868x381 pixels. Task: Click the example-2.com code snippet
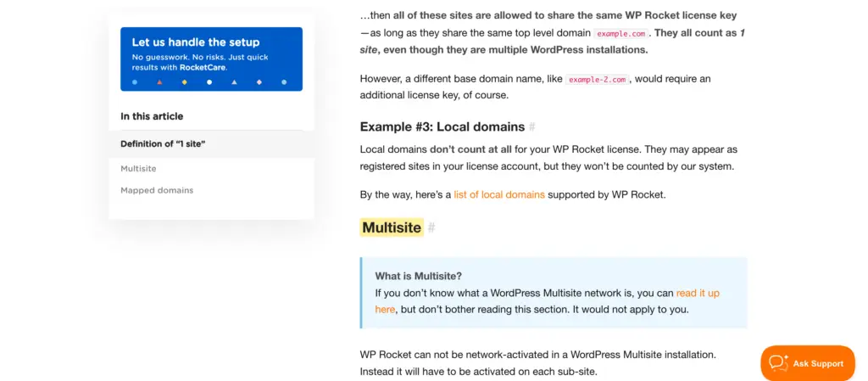[598, 79]
